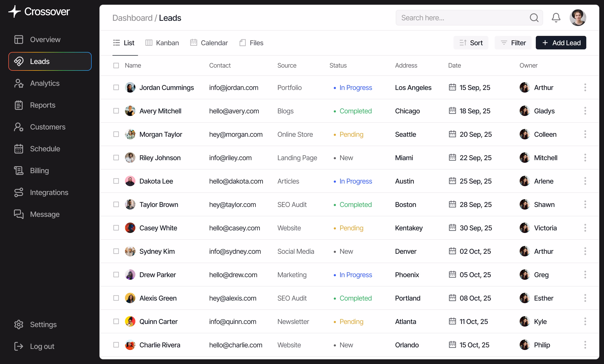604x364 pixels.
Task: Open the Sort dropdown
Action: click(471, 43)
